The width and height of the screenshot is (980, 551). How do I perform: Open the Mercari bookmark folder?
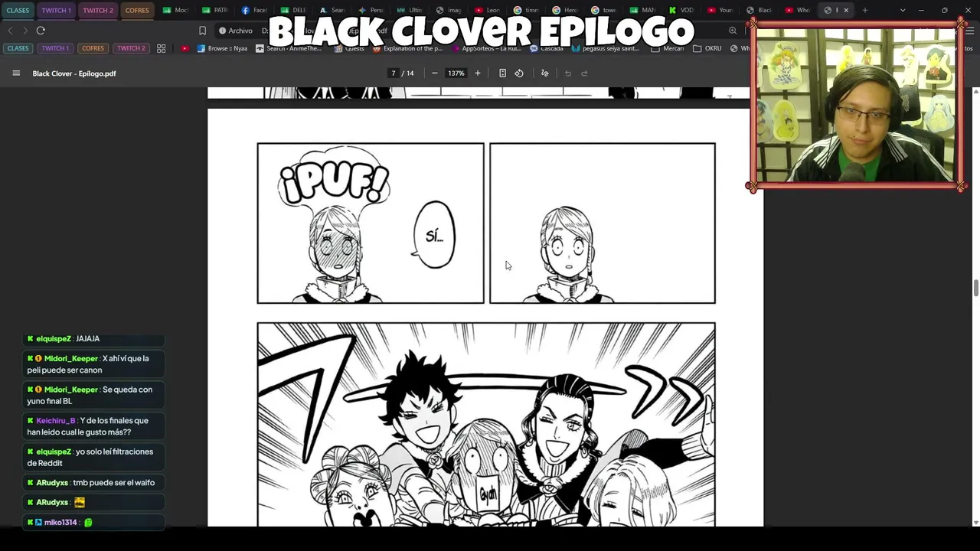pos(668,48)
